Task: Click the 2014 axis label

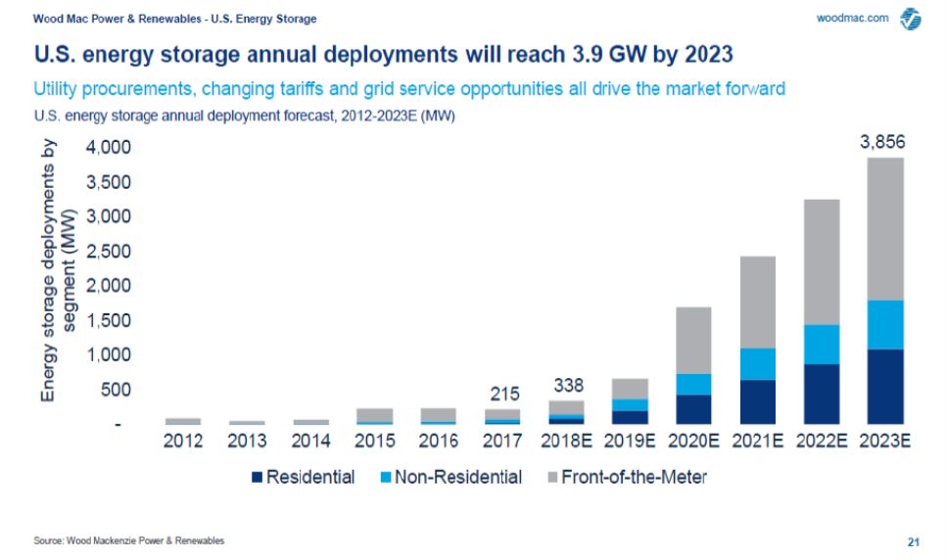Action: [310, 441]
